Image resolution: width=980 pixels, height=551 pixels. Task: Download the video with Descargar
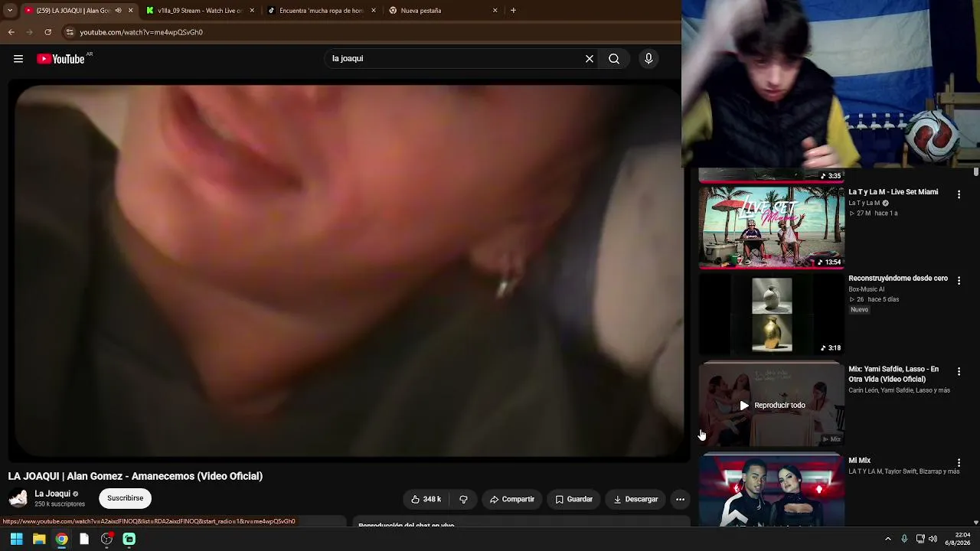coord(635,500)
